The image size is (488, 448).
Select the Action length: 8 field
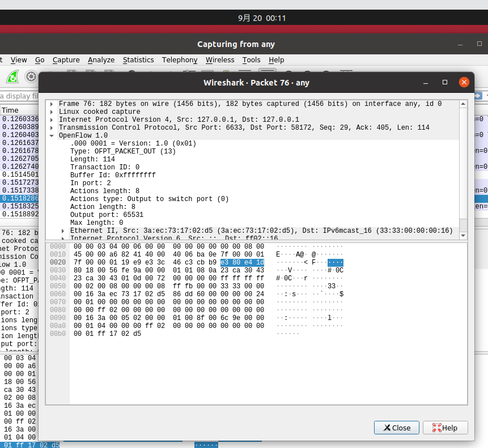click(103, 207)
